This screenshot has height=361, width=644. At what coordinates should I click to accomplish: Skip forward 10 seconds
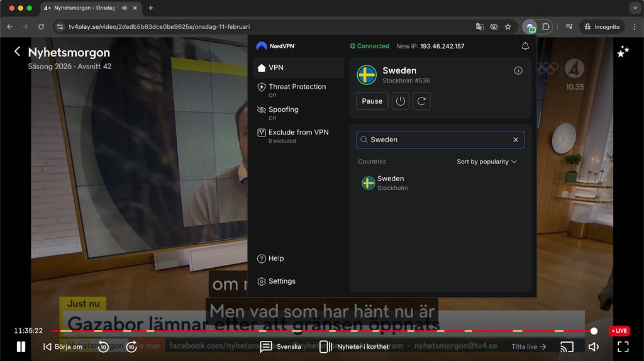(x=131, y=347)
